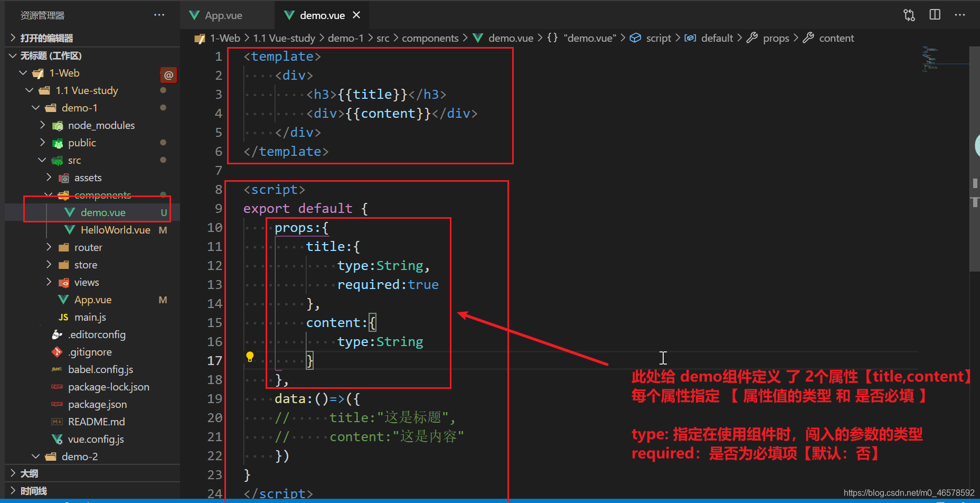Click the Explorer views ellipsis menu

coord(159,15)
